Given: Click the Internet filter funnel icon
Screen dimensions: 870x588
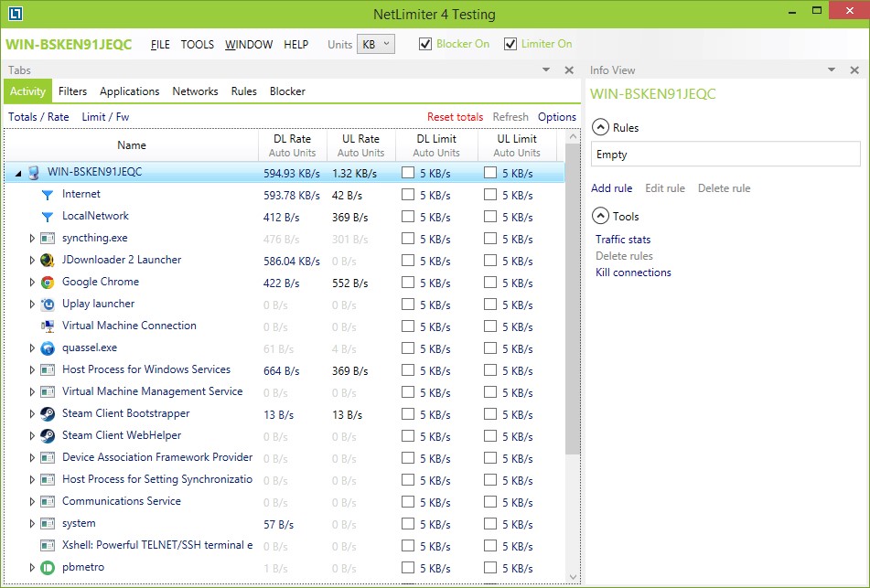Looking at the screenshot, I should 48,195.
